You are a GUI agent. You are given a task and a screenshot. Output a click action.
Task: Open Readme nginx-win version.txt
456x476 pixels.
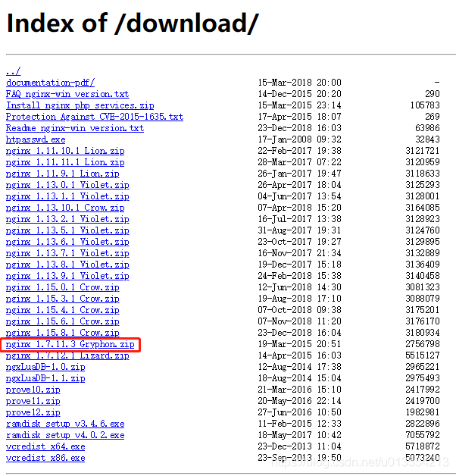click(75, 128)
